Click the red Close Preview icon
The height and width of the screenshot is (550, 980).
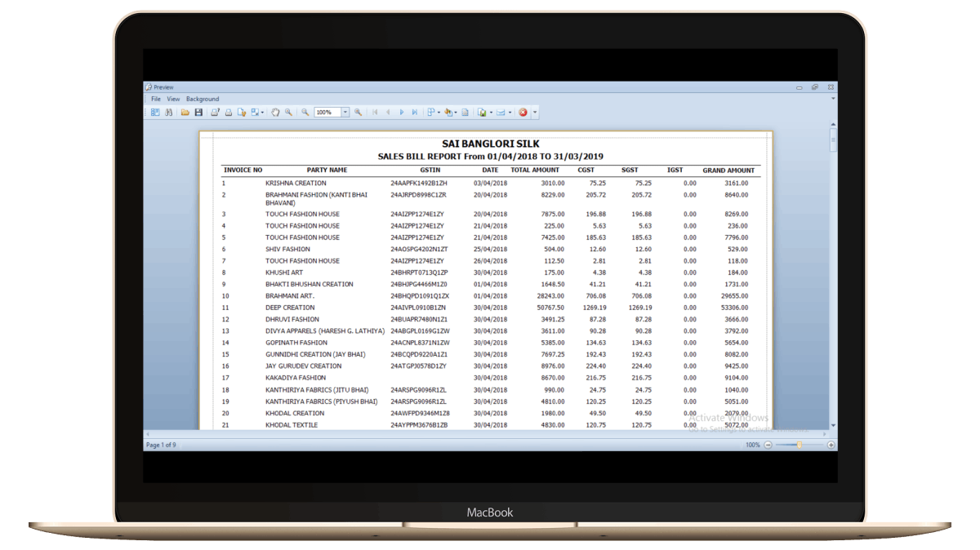(x=523, y=112)
